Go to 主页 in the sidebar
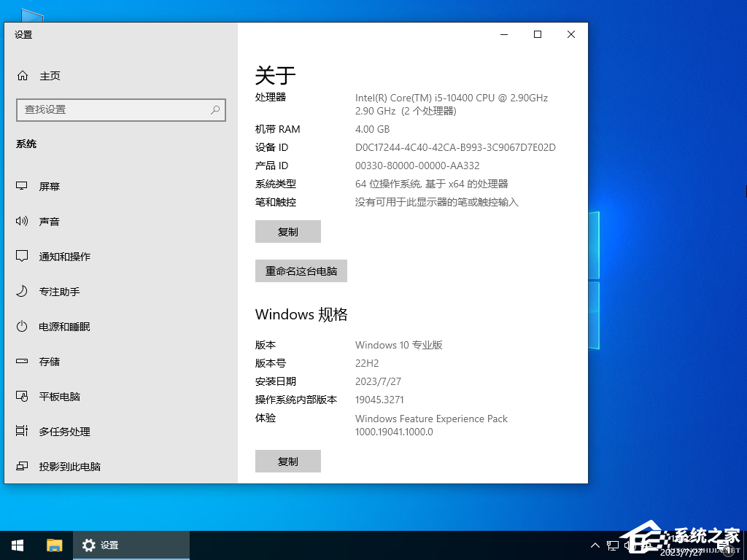 [50, 75]
